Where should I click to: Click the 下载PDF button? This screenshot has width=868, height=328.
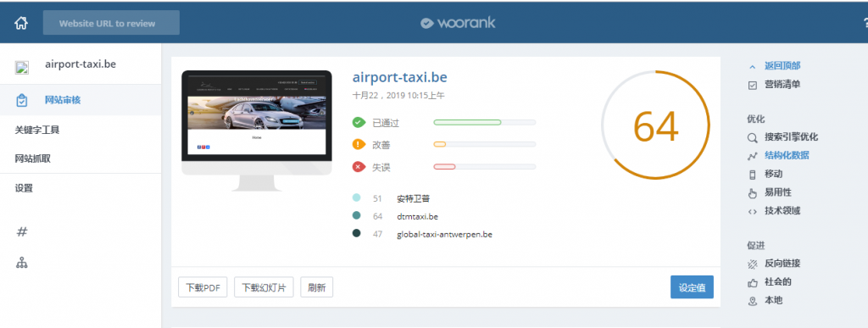point(203,287)
